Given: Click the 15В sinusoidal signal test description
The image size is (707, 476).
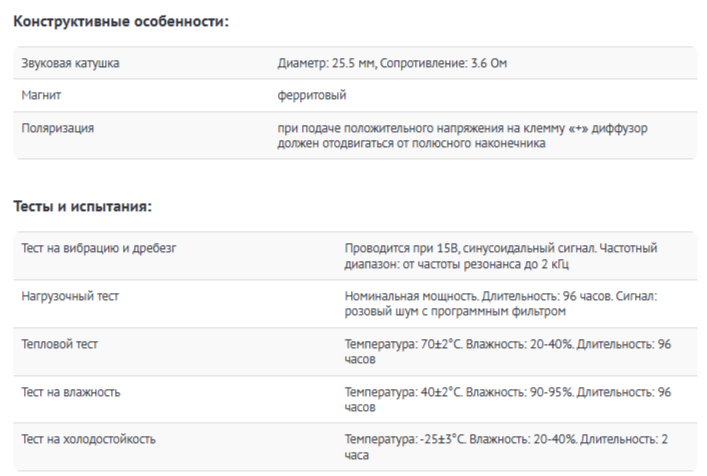Looking at the screenshot, I should click(x=501, y=256).
